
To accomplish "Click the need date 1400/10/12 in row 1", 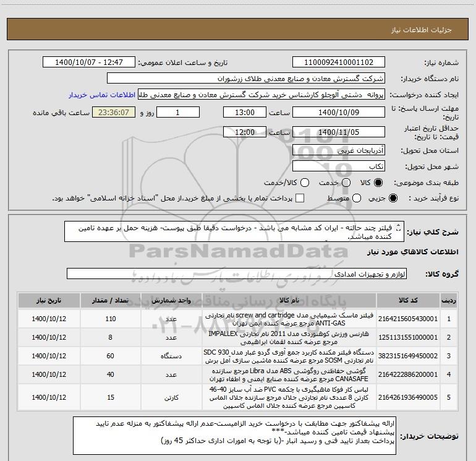I will click(49, 319).
